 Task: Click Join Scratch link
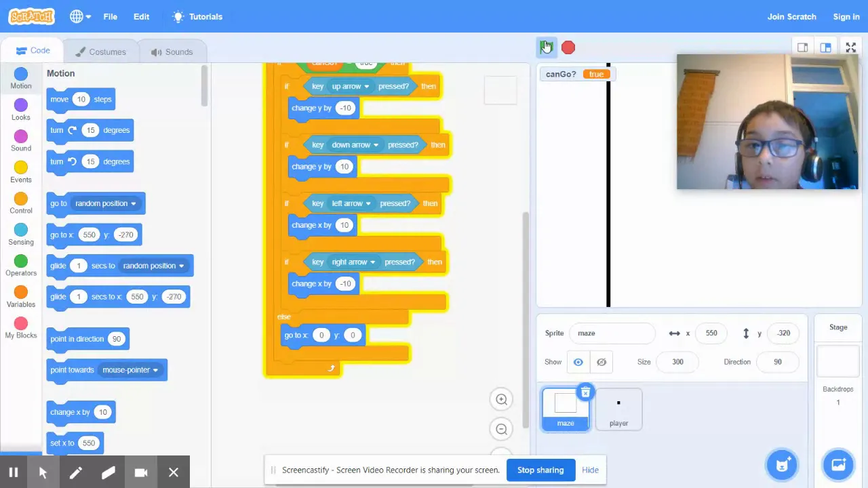791,16
